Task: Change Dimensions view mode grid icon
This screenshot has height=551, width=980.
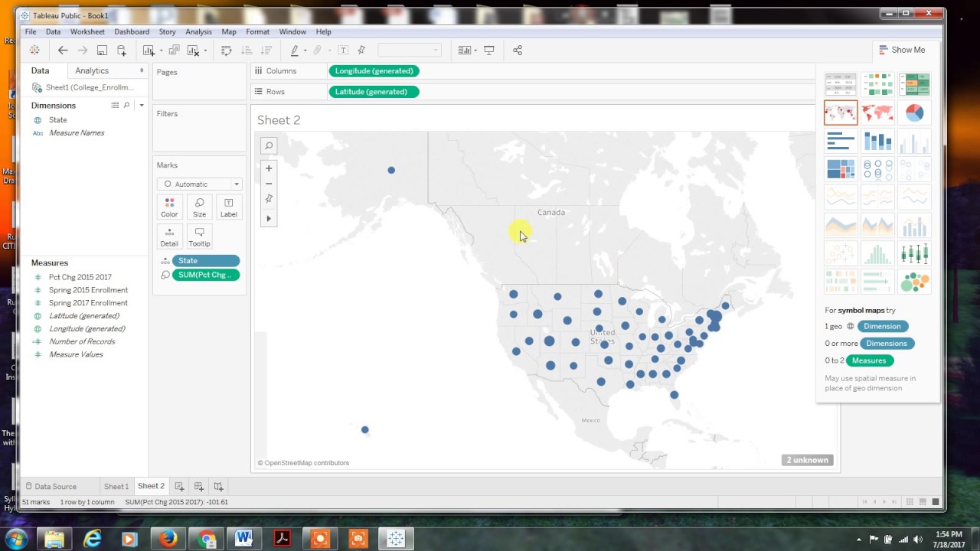Action: (x=116, y=106)
